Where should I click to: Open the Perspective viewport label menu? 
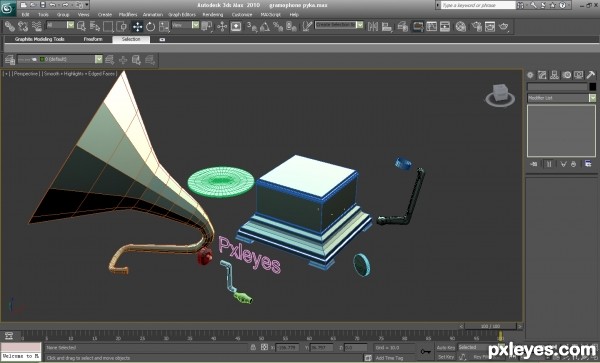[26, 73]
